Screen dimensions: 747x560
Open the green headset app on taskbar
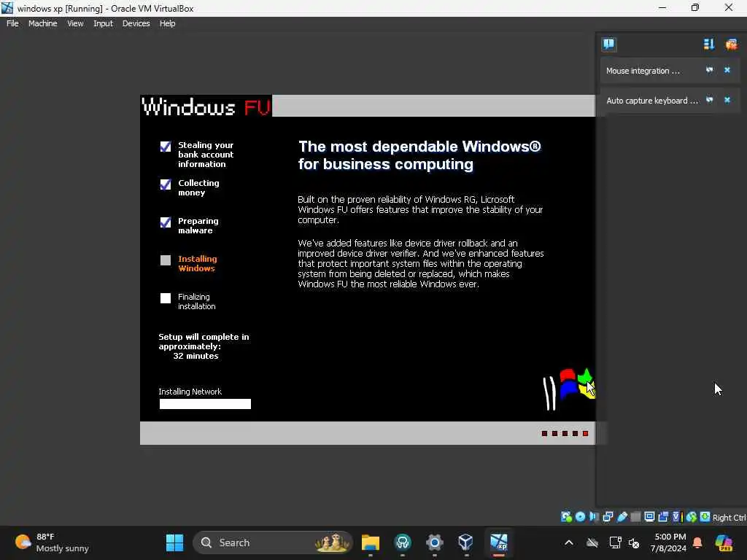click(403, 542)
